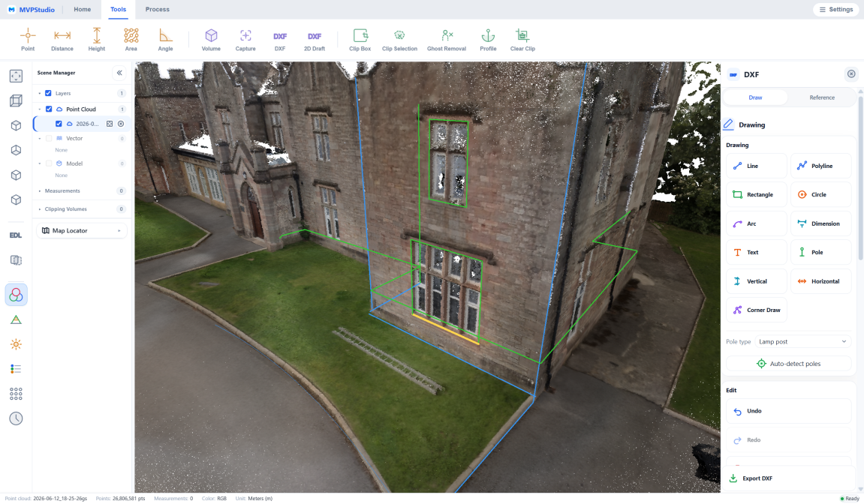Select the Angle measurement tool
This screenshot has height=504, width=864.
(x=165, y=40)
